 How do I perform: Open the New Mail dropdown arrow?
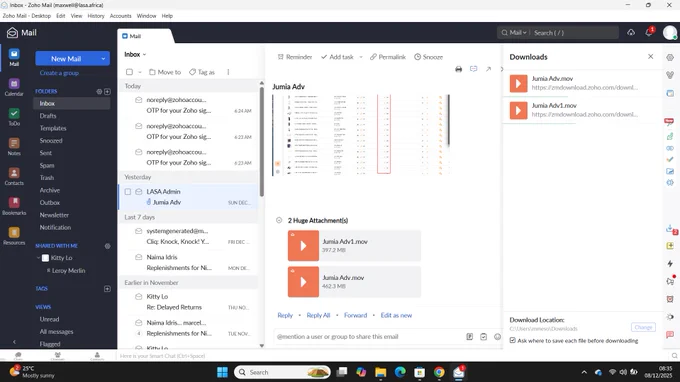103,59
